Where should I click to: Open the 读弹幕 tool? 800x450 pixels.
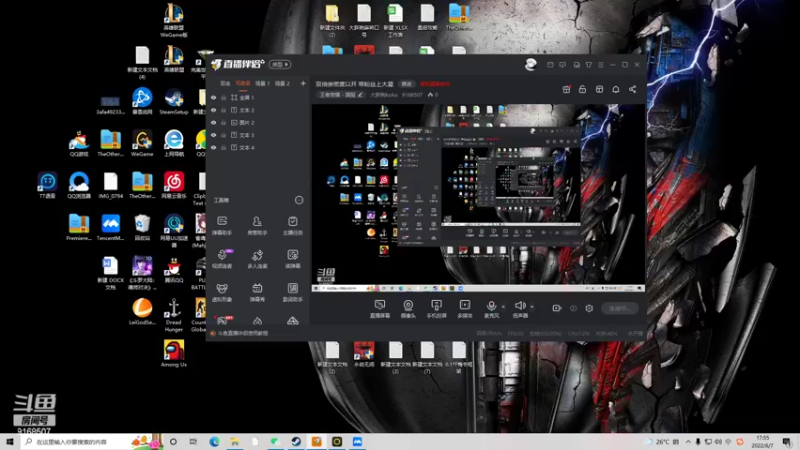[292, 259]
